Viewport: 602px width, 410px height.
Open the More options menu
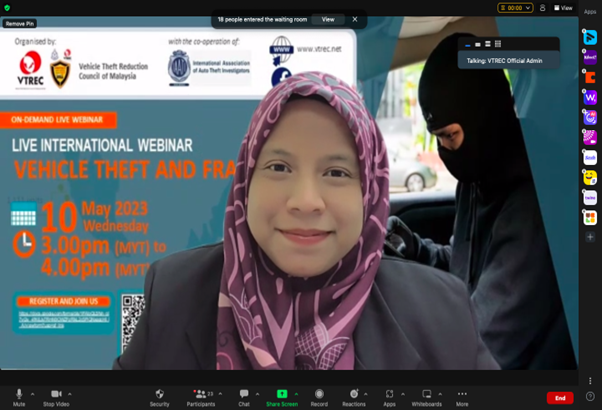(x=462, y=395)
